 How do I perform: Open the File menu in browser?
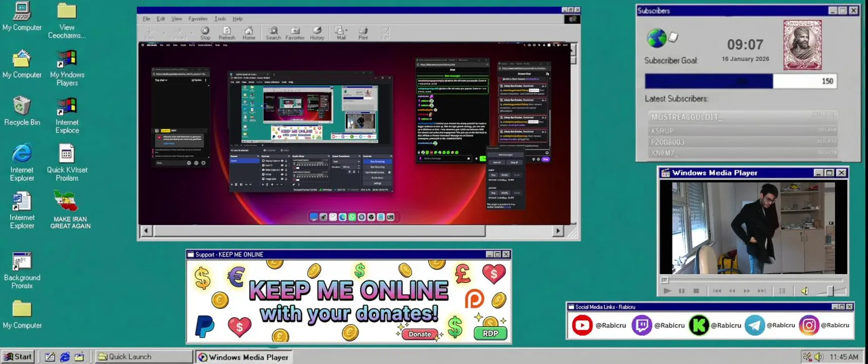pyautogui.click(x=146, y=19)
